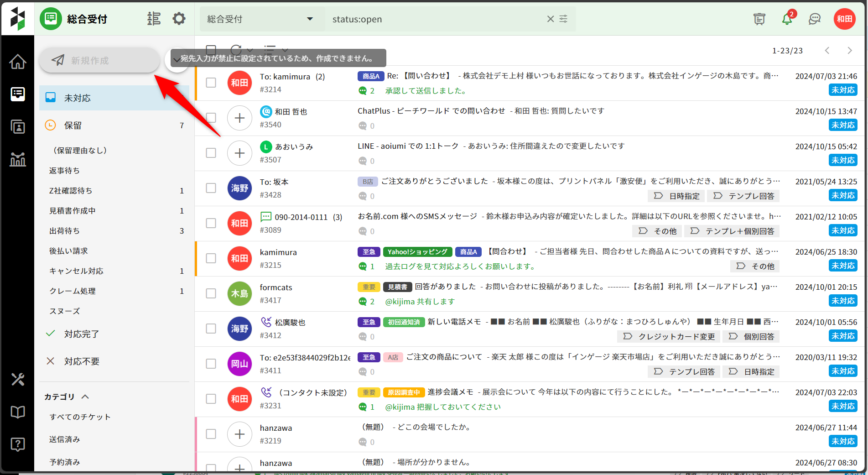Viewport: 868px width, 475px height.
Task: Open the home icon in left sidebar
Action: pos(18,62)
